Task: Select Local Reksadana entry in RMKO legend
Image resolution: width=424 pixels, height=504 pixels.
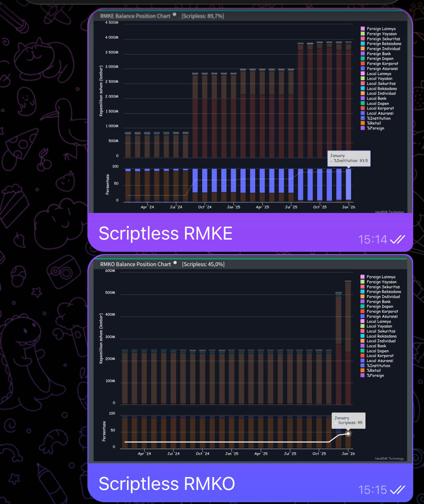Action: pos(379,336)
